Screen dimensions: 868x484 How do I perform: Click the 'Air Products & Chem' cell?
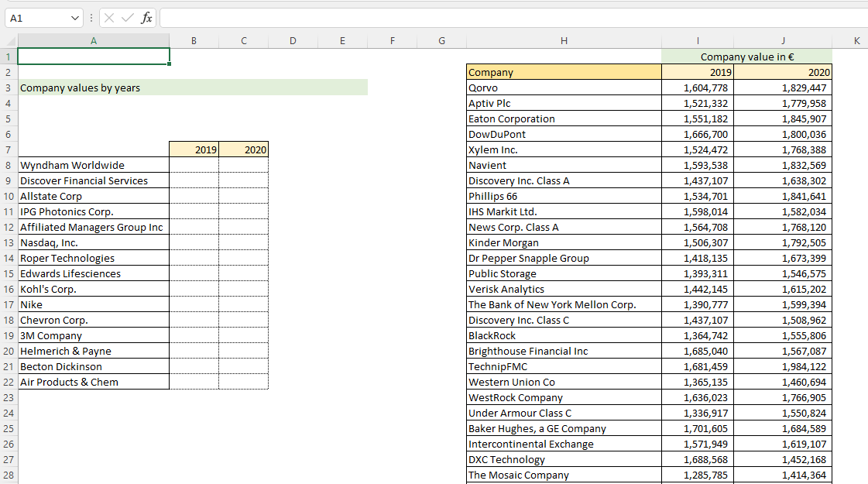tap(94, 383)
